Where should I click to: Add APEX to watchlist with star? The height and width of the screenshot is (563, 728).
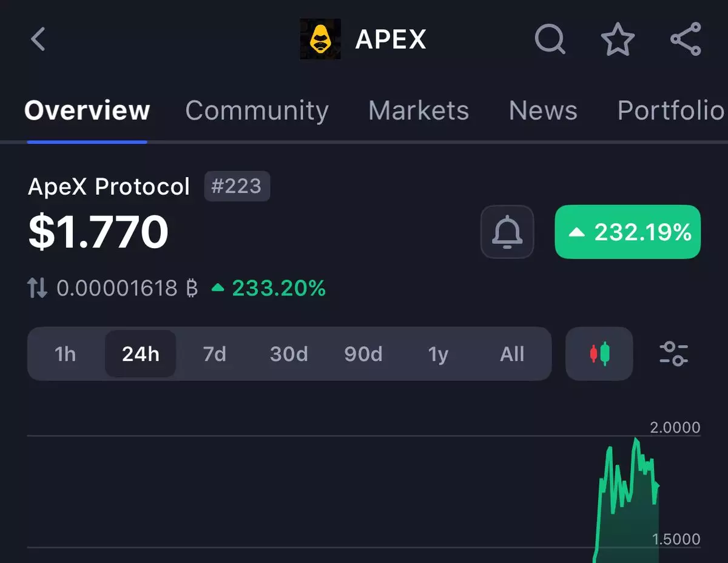tap(618, 39)
